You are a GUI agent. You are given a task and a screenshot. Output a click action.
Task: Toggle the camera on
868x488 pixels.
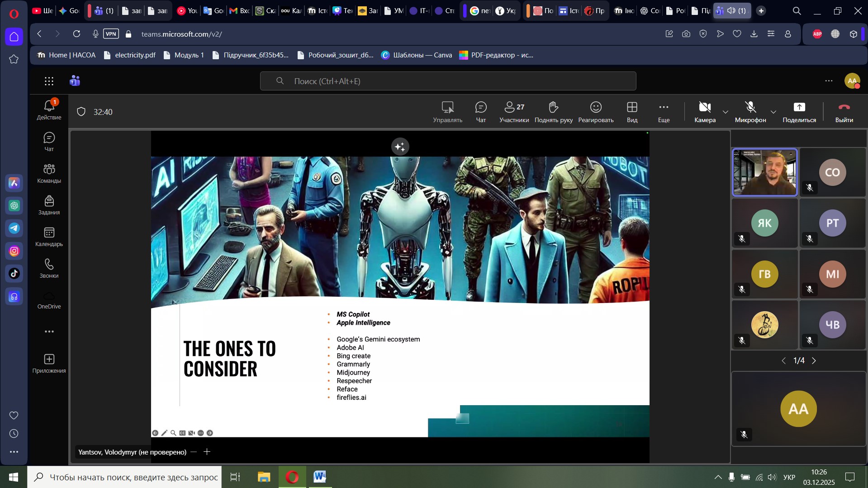[704, 112]
